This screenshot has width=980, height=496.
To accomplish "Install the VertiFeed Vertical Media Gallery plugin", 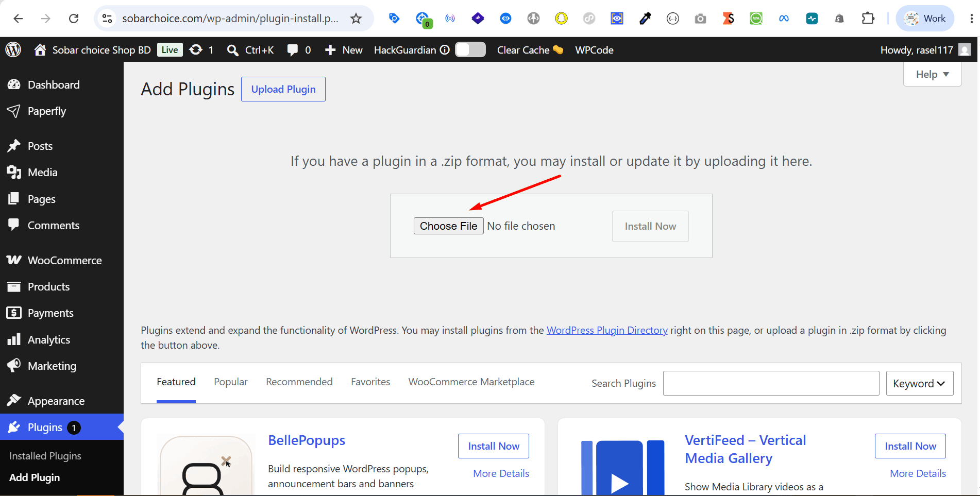I will click(x=910, y=446).
